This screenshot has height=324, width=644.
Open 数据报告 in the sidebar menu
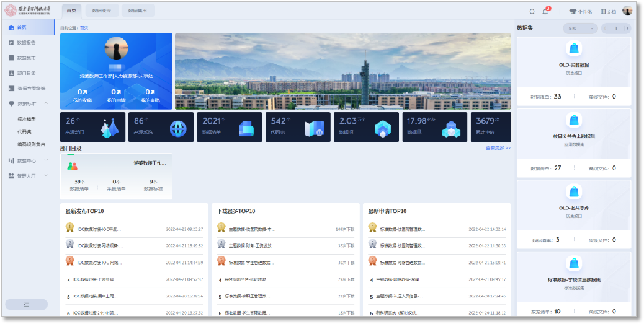(x=26, y=43)
